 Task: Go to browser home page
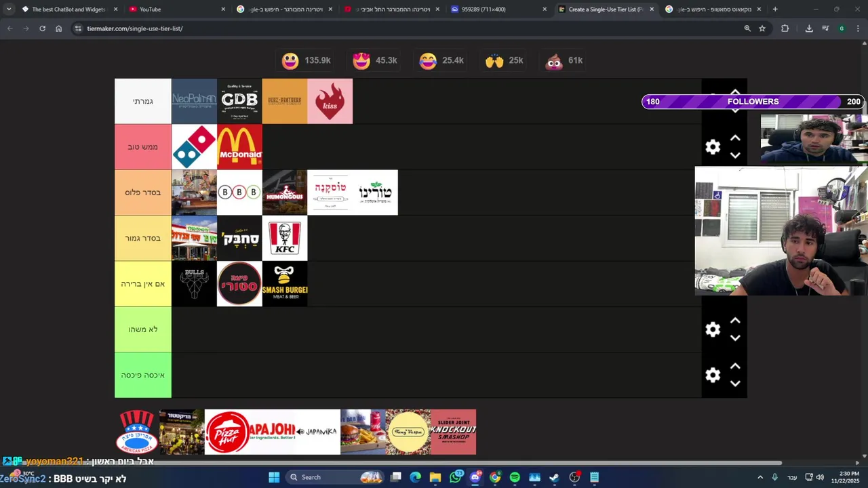coord(58,28)
